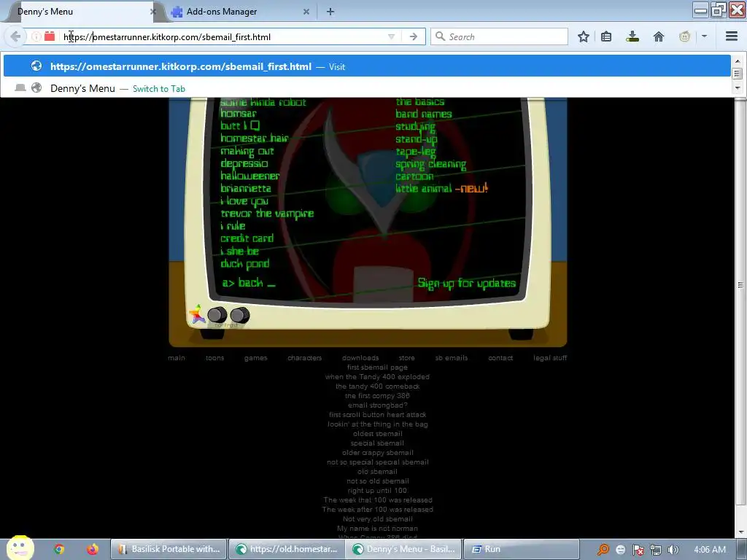Open site information icon in address bar
Screen dimensions: 747x560
click(x=36, y=36)
